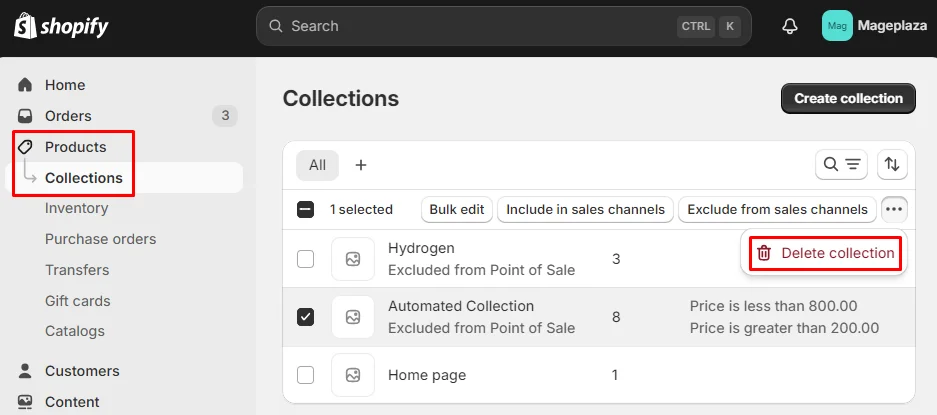The image size is (937, 415).
Task: Click the Orders inbox icon
Action: [x=25, y=115]
